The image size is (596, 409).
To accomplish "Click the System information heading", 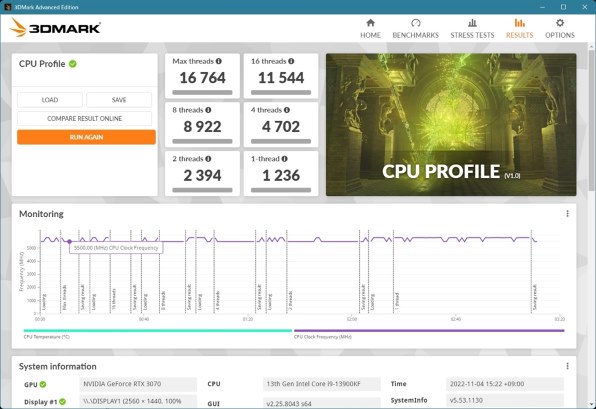I will click(x=58, y=366).
